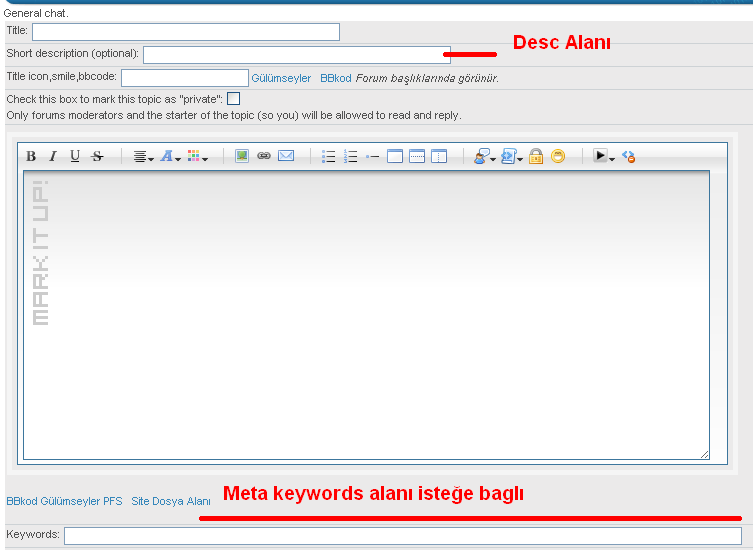753x550 pixels.
Task: Insert an email address with envelope icon
Action: click(x=286, y=156)
